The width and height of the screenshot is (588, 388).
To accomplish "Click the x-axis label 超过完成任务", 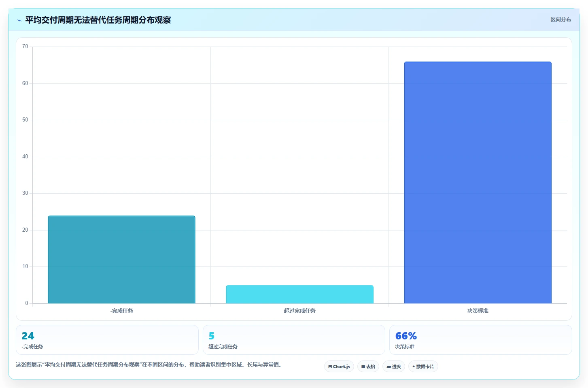I will (x=300, y=311).
